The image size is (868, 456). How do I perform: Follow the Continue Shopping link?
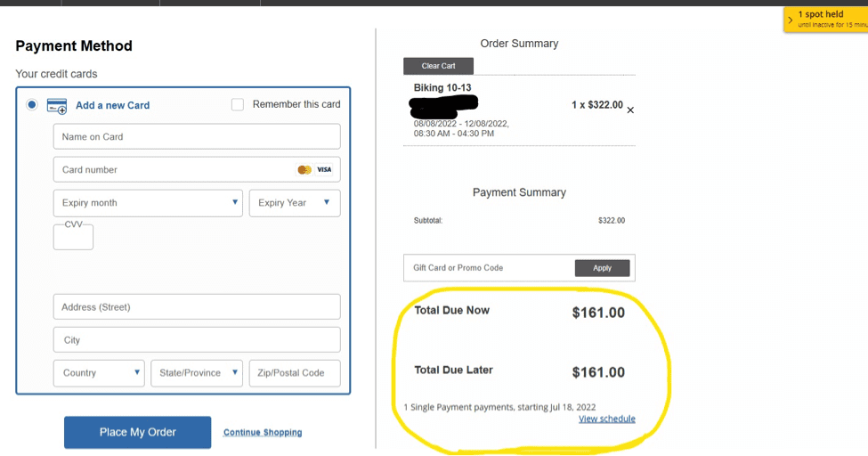pyautogui.click(x=263, y=432)
